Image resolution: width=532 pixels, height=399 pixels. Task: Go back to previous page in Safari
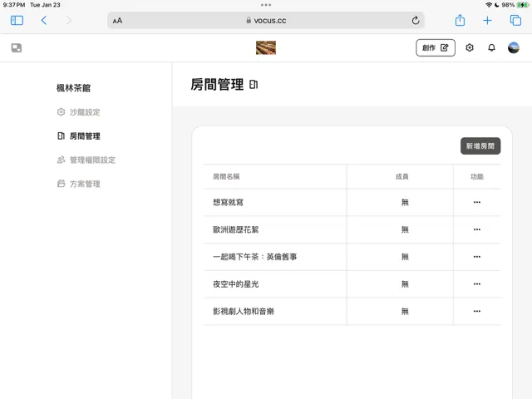44,20
